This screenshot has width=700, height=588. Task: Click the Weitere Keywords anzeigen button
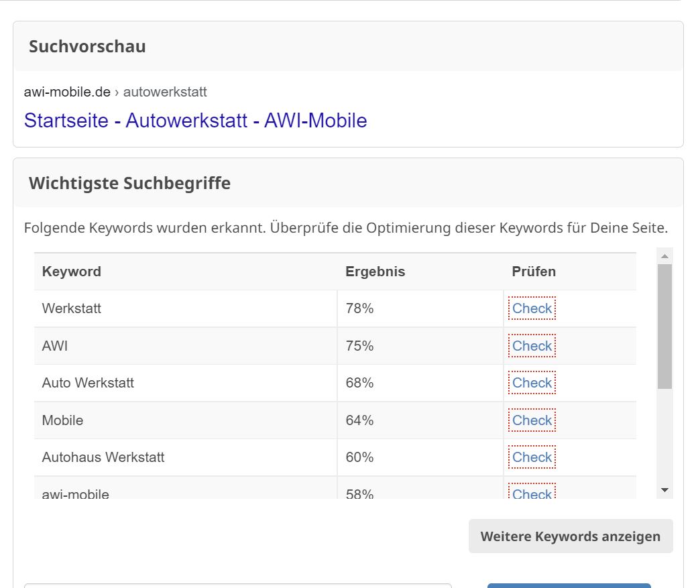point(571,536)
